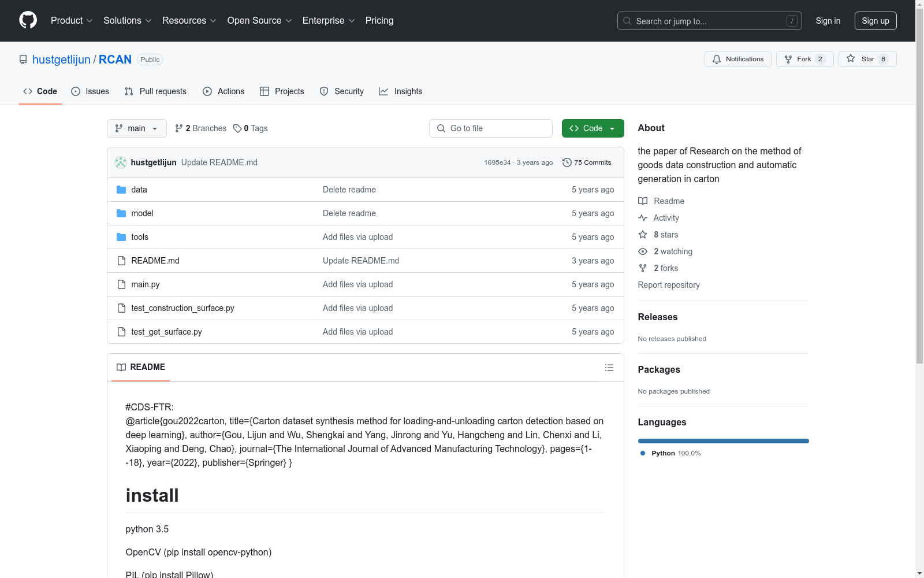Screen dimensions: 924x578
Task: Open the RCAN repository name link
Action: 115,60
